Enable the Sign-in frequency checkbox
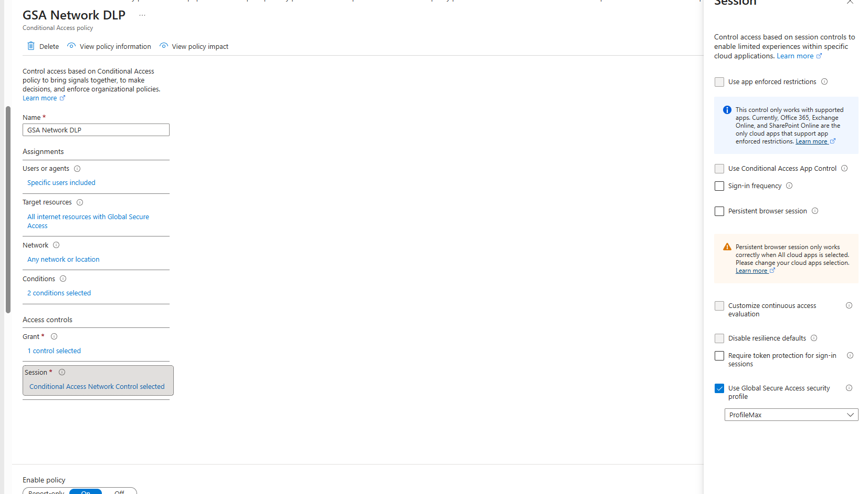Viewport: 868px width, 494px height. tap(719, 186)
